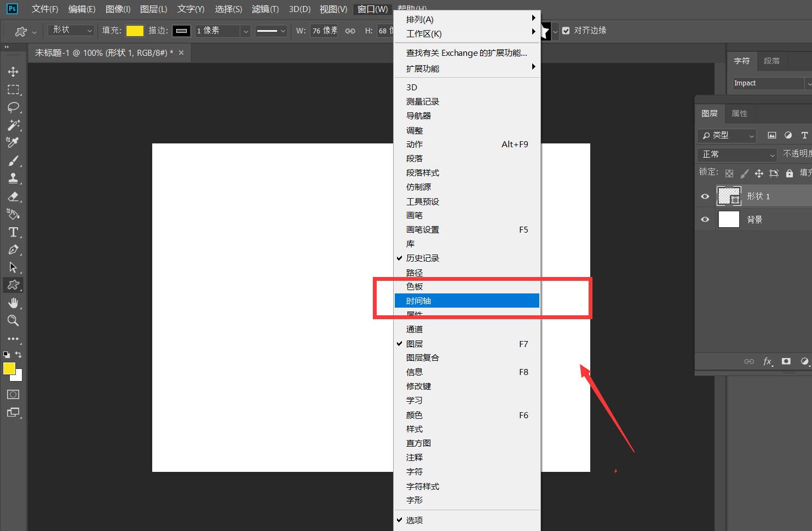Hide the 背景 layer

tap(705, 220)
